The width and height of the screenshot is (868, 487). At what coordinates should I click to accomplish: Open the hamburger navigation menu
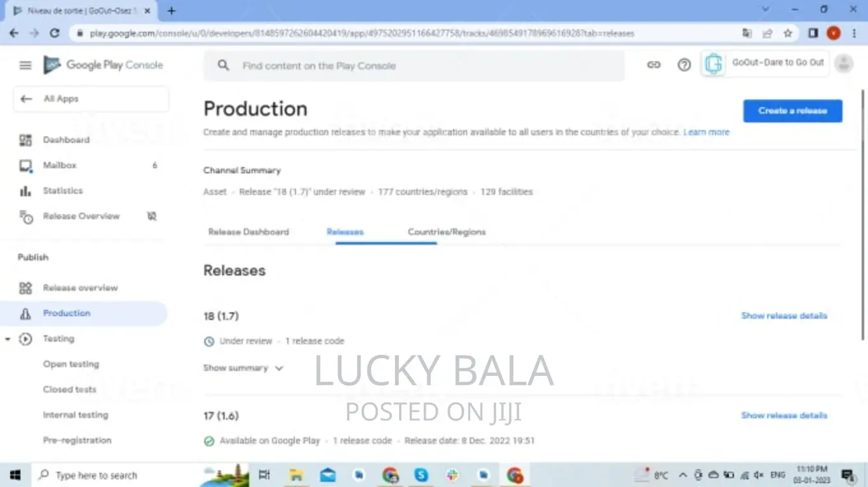point(25,65)
